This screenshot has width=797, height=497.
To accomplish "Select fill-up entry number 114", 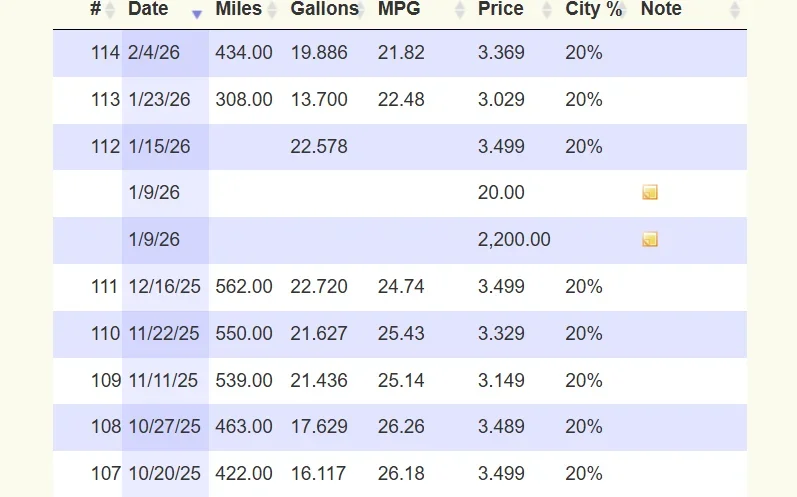I will (x=105, y=53).
